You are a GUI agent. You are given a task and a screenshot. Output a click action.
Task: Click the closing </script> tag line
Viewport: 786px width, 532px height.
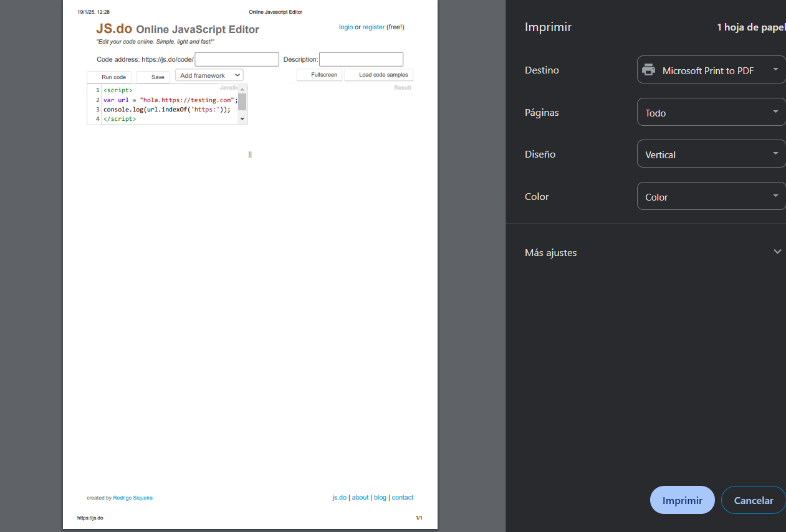click(x=120, y=118)
